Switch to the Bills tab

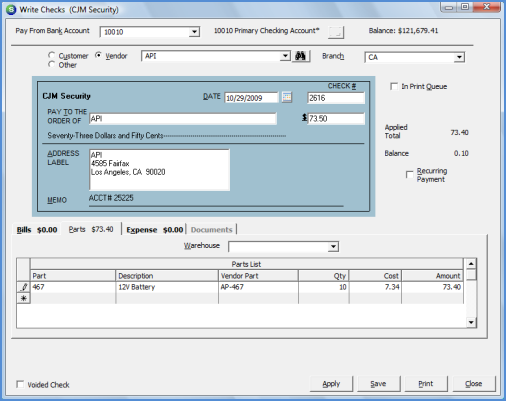pyautogui.click(x=37, y=230)
